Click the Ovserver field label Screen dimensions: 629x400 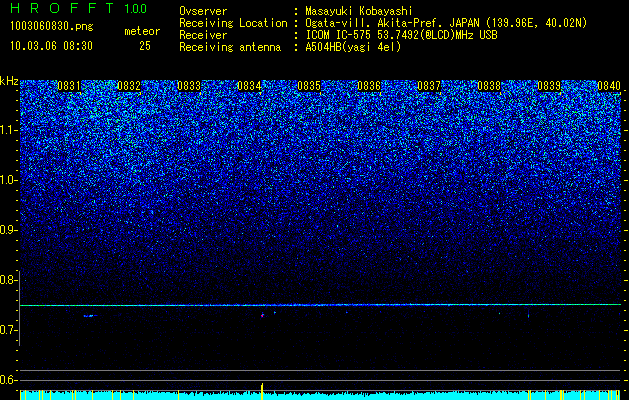[x=203, y=11]
